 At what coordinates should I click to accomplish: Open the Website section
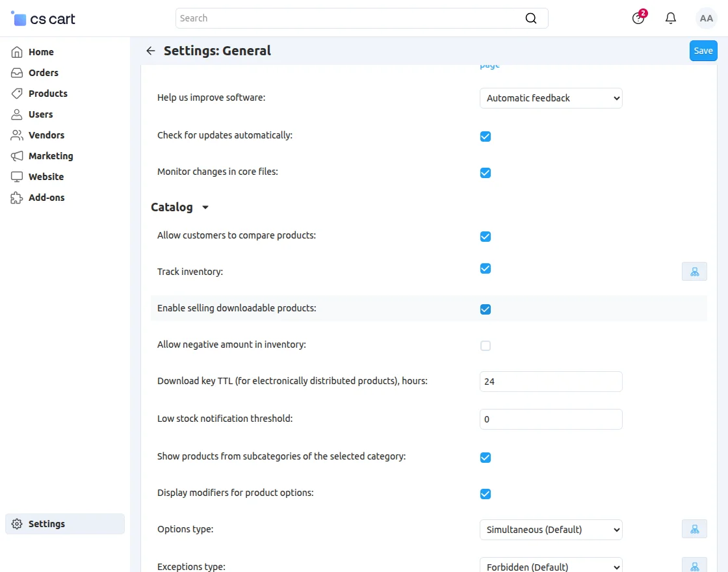(45, 176)
